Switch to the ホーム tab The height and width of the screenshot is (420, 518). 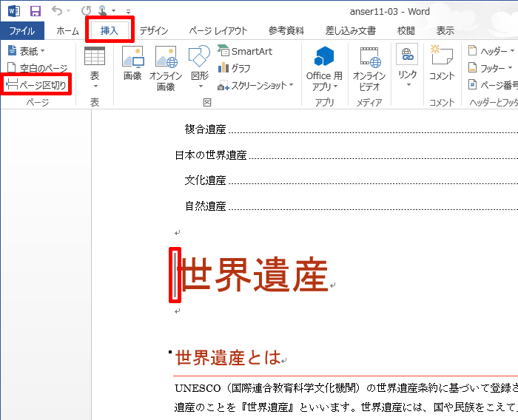pyautogui.click(x=68, y=31)
